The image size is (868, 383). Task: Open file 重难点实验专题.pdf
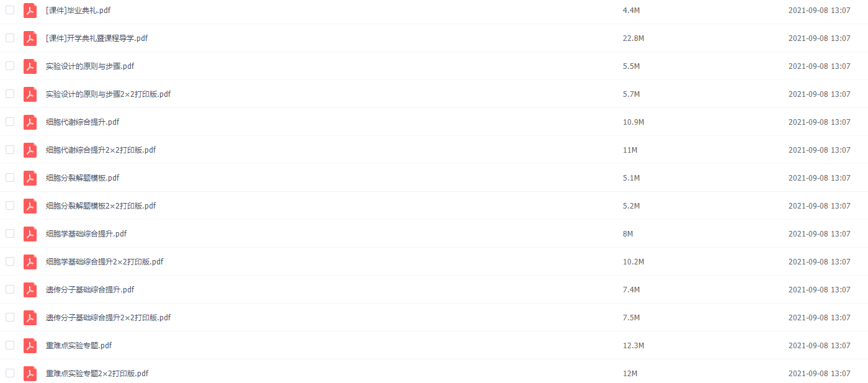[x=79, y=346]
